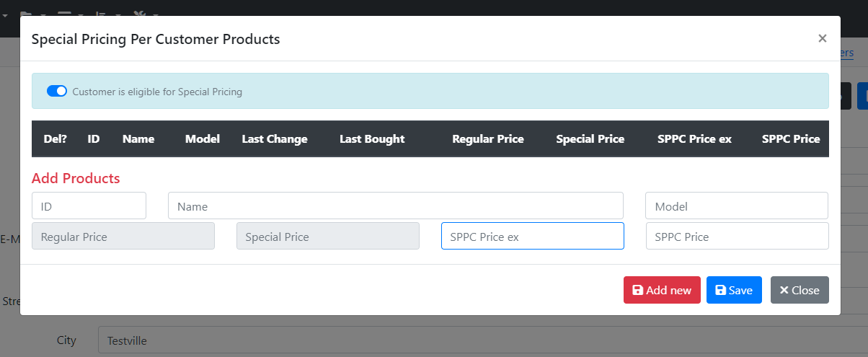
Task: Toggle the customer Special Pricing eligibility switch
Action: click(x=57, y=92)
